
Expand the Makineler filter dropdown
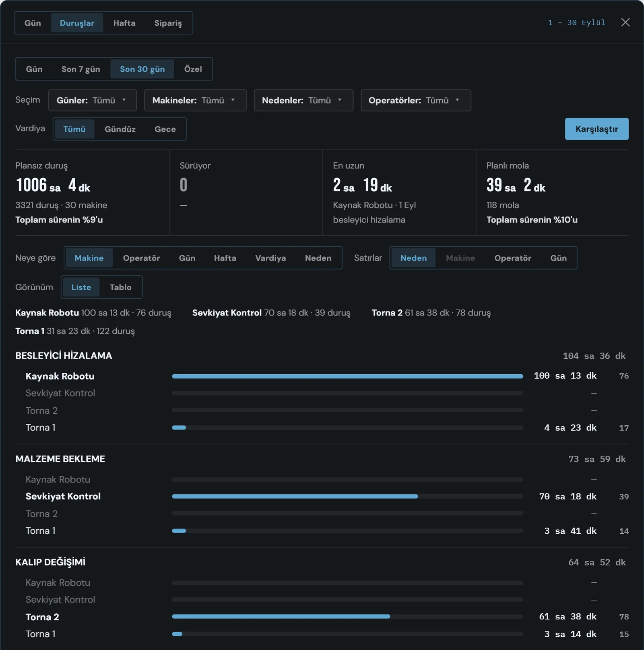pos(195,100)
